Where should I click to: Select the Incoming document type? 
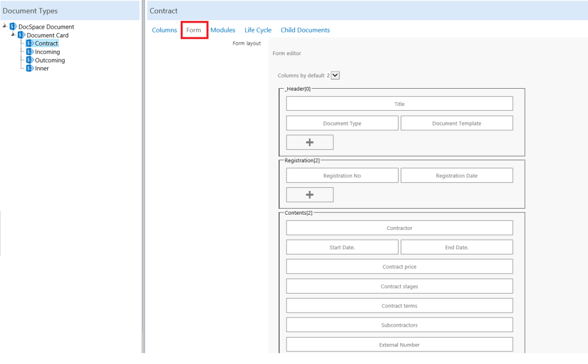click(47, 52)
